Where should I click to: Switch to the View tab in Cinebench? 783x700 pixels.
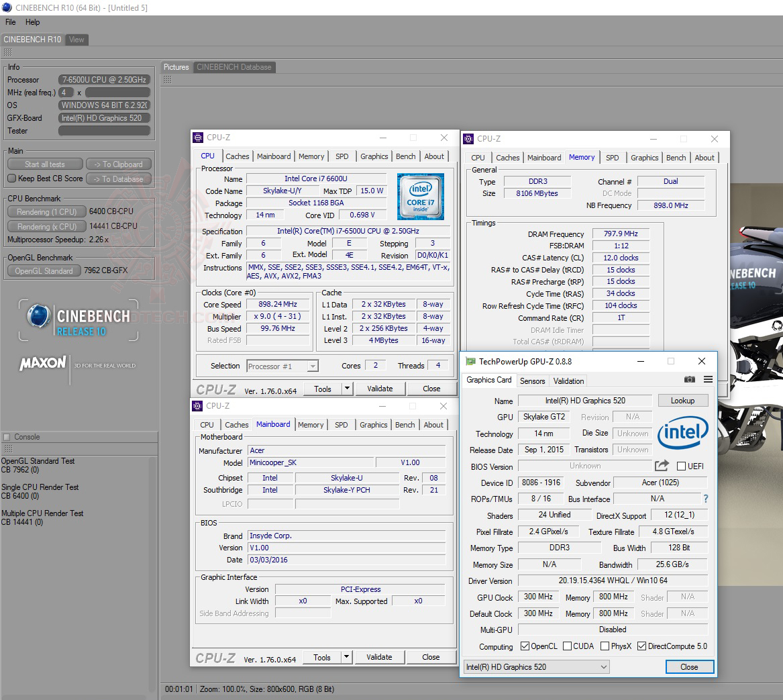pyautogui.click(x=76, y=40)
